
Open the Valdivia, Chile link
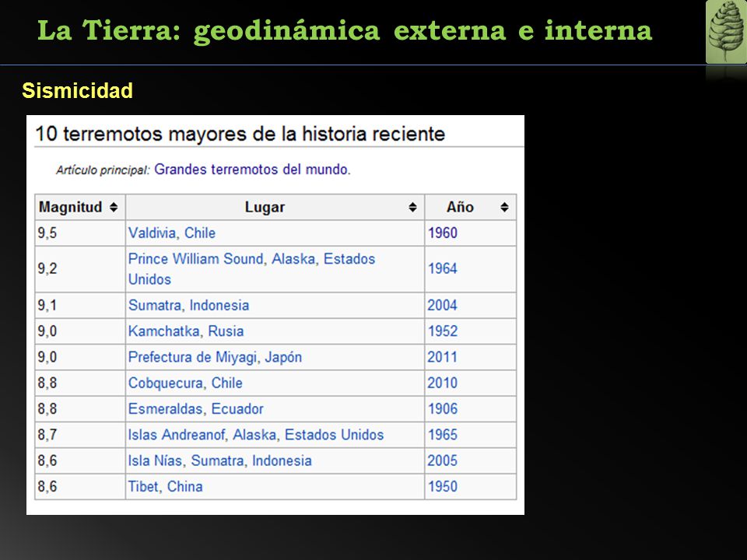click(172, 233)
